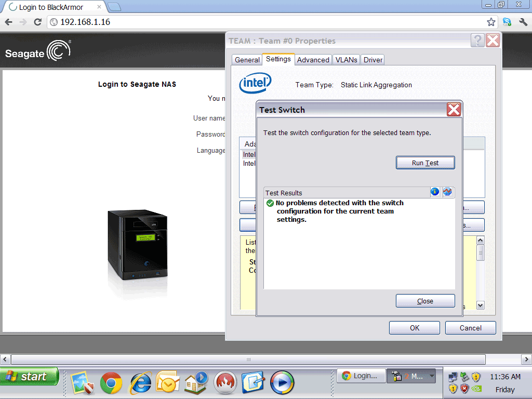Click the web globe icon in Test Results
Image resolution: width=532 pixels, height=399 pixels.
[447, 192]
